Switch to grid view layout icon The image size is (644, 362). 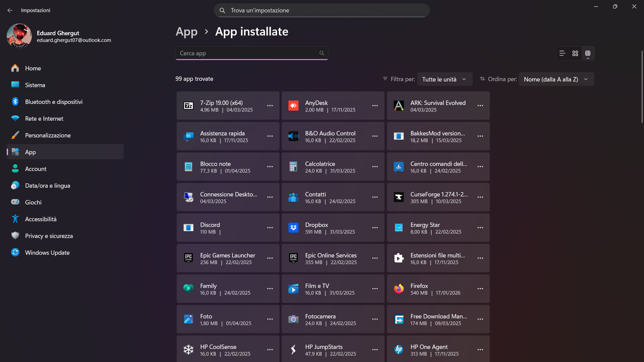pos(575,53)
